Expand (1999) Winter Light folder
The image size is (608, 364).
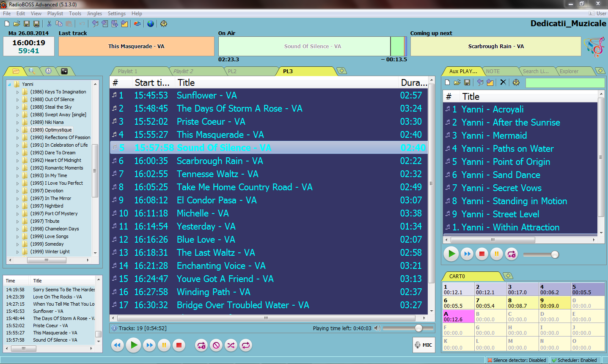(x=17, y=252)
